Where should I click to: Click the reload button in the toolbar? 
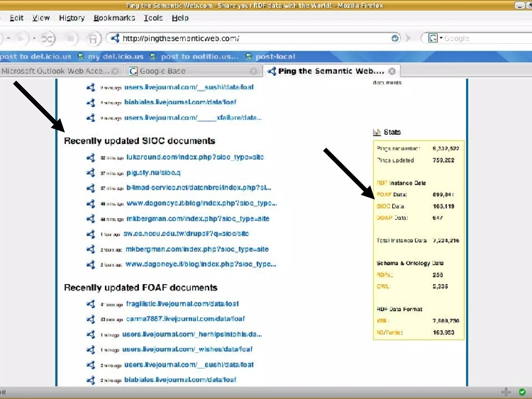[x=48, y=39]
